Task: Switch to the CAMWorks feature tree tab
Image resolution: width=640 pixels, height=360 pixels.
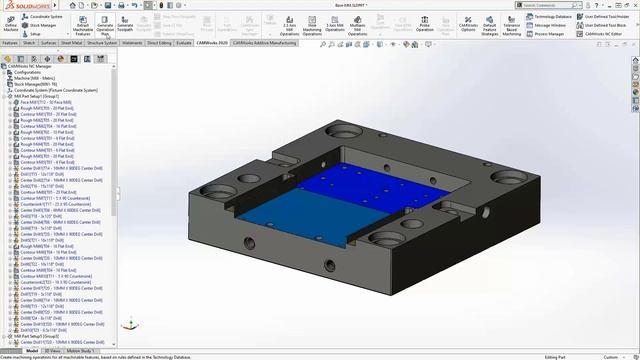Action: pos(74,59)
